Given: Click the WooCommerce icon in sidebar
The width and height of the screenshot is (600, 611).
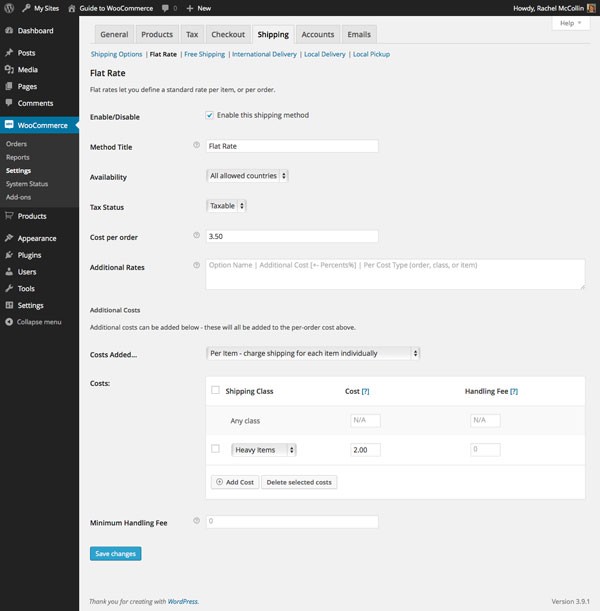Looking at the screenshot, I should tap(9, 125).
